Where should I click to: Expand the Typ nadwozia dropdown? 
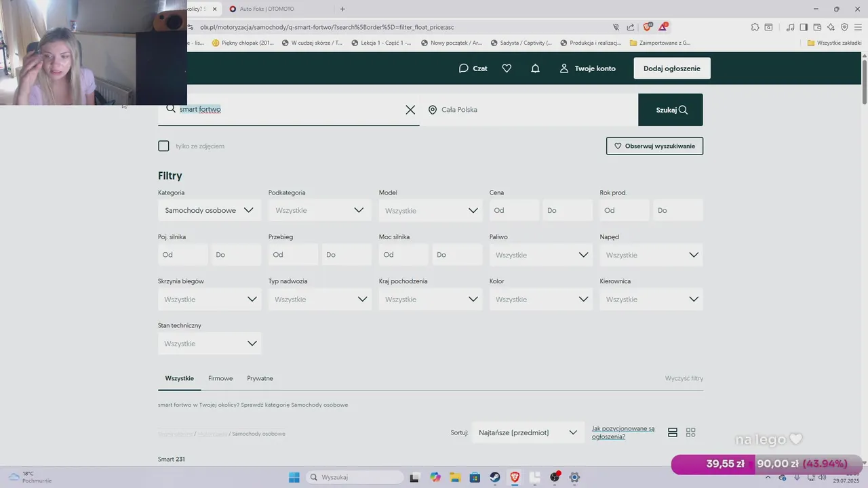(x=320, y=299)
